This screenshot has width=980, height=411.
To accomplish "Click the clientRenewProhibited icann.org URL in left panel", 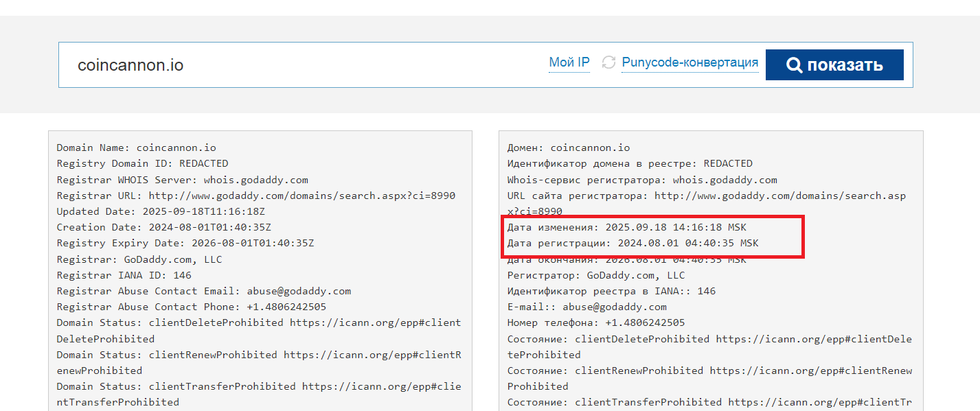I will coord(372,355).
